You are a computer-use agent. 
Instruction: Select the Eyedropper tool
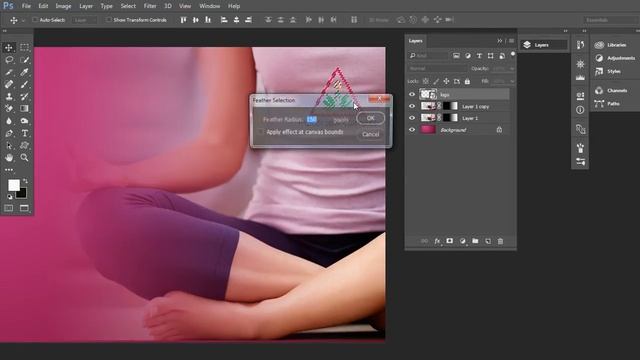24,72
